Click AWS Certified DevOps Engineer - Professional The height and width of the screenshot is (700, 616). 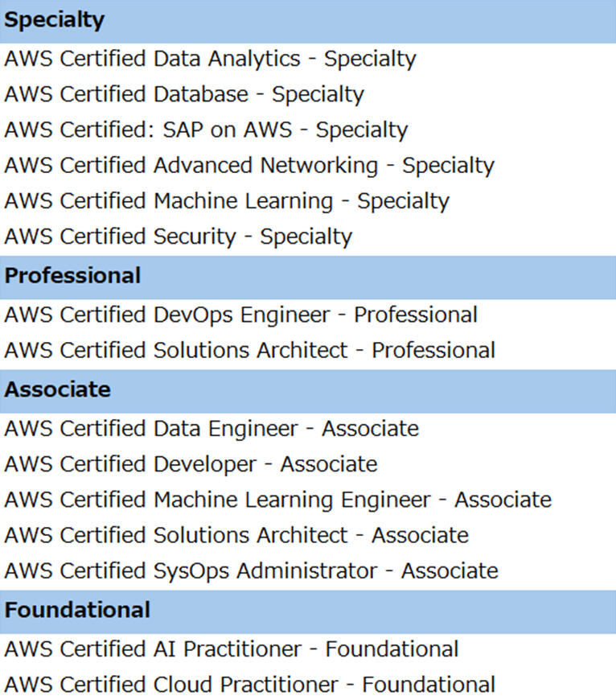pyautogui.click(x=241, y=315)
